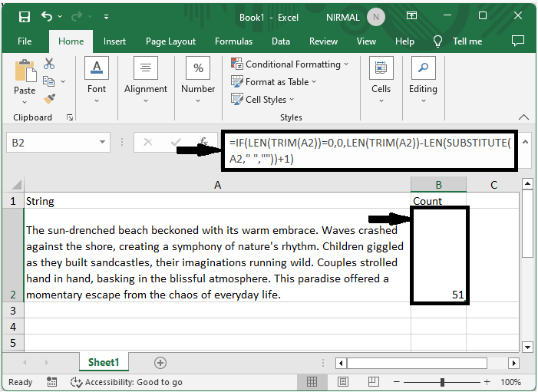Image resolution: width=538 pixels, height=392 pixels.
Task: Click the vertical scrollbar down arrow
Action: coord(527,347)
